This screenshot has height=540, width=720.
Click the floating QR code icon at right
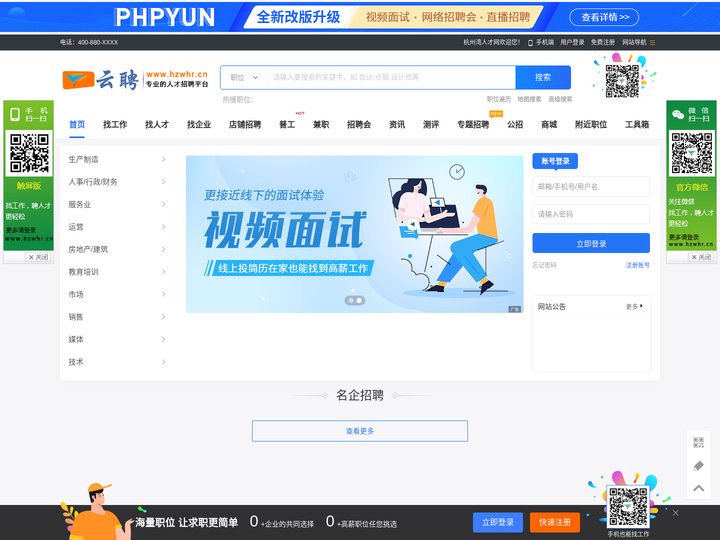(698, 442)
